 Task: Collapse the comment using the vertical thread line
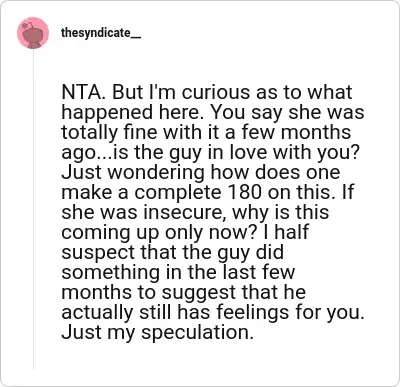33,210
